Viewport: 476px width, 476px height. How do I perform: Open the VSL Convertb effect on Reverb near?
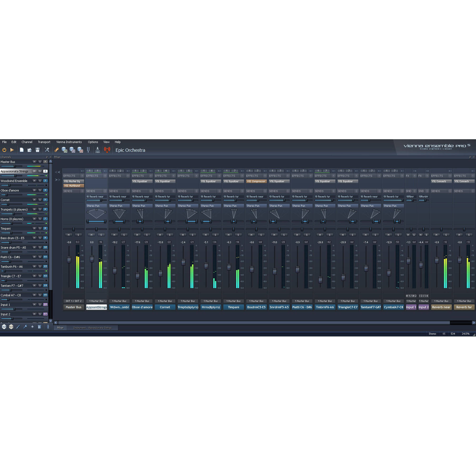[x=441, y=181]
